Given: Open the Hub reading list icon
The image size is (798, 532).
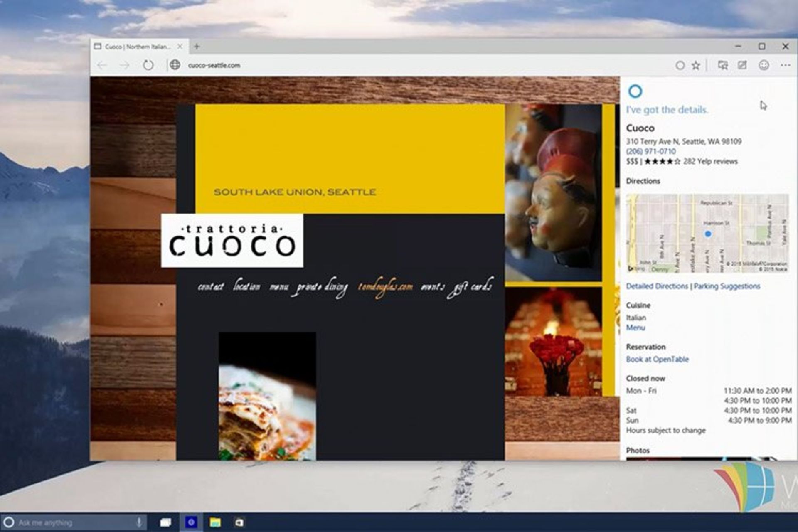Looking at the screenshot, I should [x=723, y=65].
